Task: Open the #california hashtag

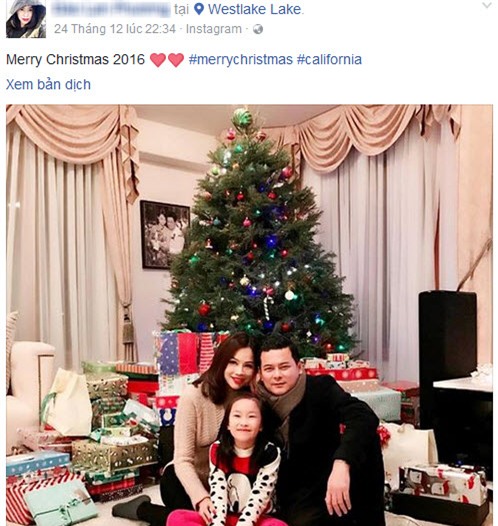Action: [x=329, y=59]
